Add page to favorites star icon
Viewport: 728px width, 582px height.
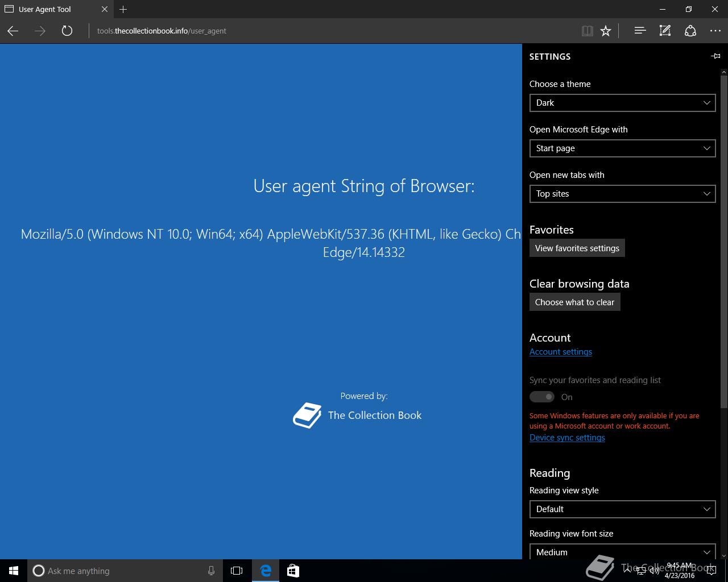606,31
